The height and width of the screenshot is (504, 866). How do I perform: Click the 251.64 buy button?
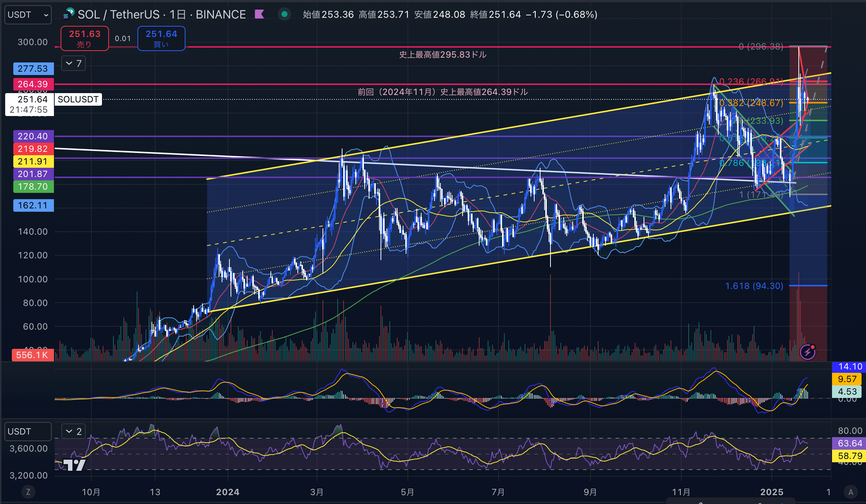[161, 38]
